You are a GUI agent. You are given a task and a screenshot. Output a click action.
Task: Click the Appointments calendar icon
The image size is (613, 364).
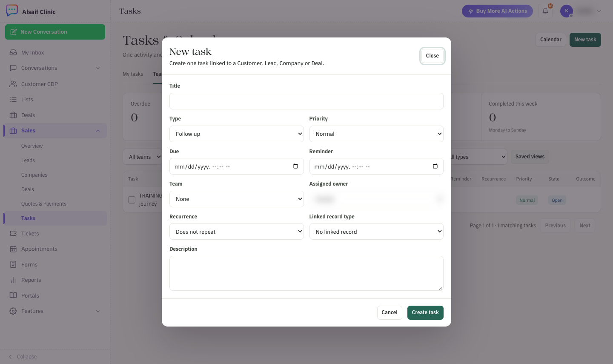click(13, 249)
